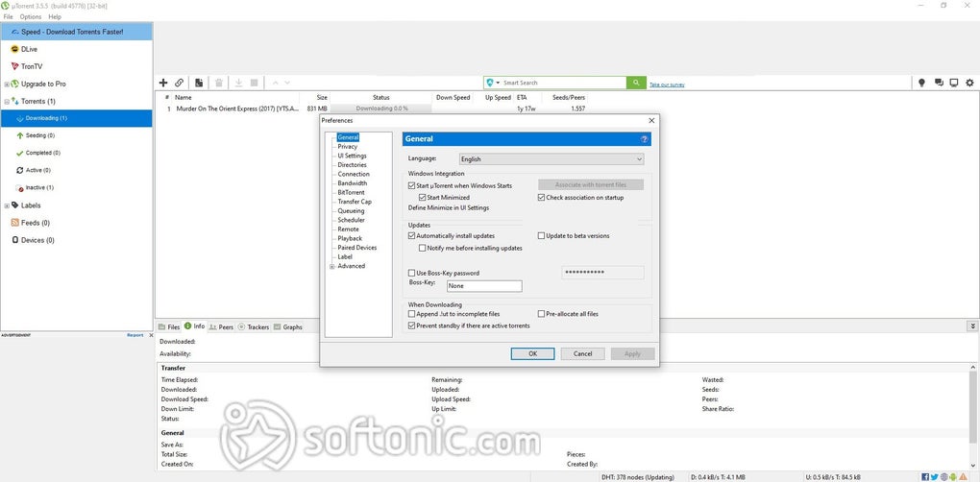Close the advertisement panel with the X

click(x=151, y=335)
